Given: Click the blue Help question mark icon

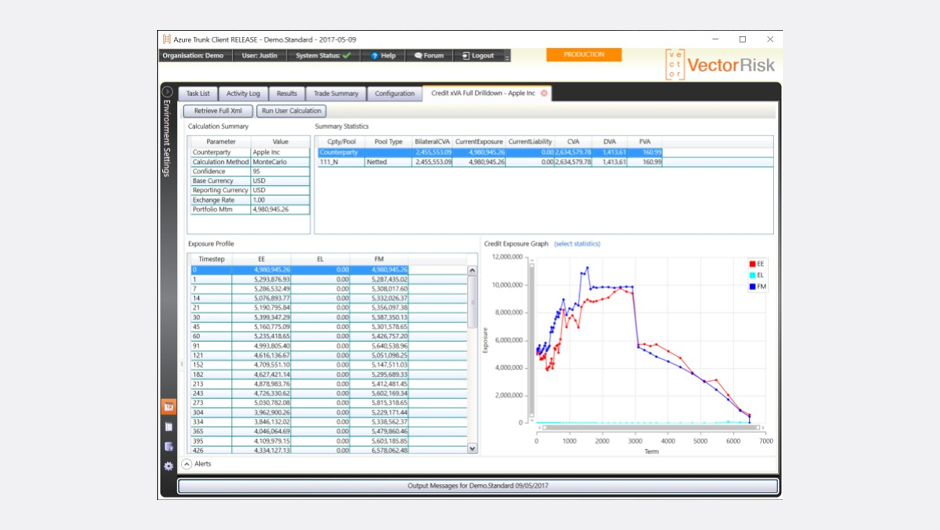Looking at the screenshot, I should [x=374, y=56].
